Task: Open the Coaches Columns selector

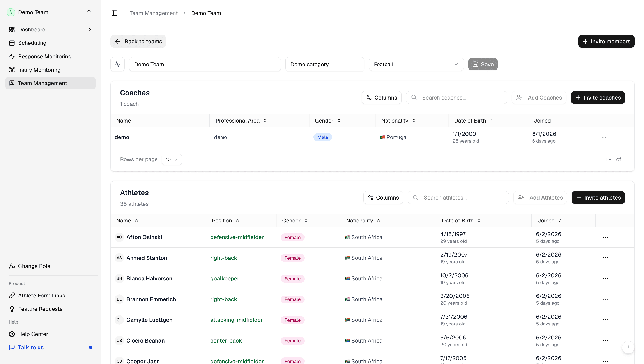Action: tap(381, 98)
